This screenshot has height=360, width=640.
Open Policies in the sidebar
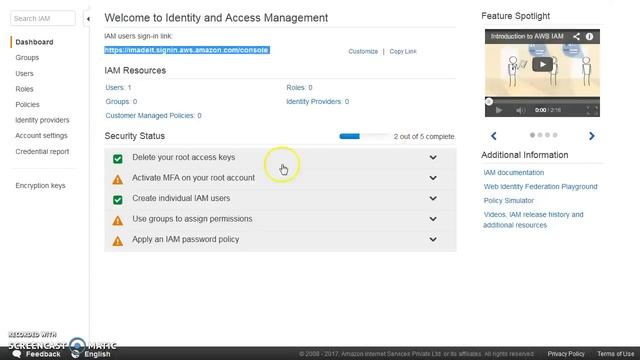coord(27,104)
